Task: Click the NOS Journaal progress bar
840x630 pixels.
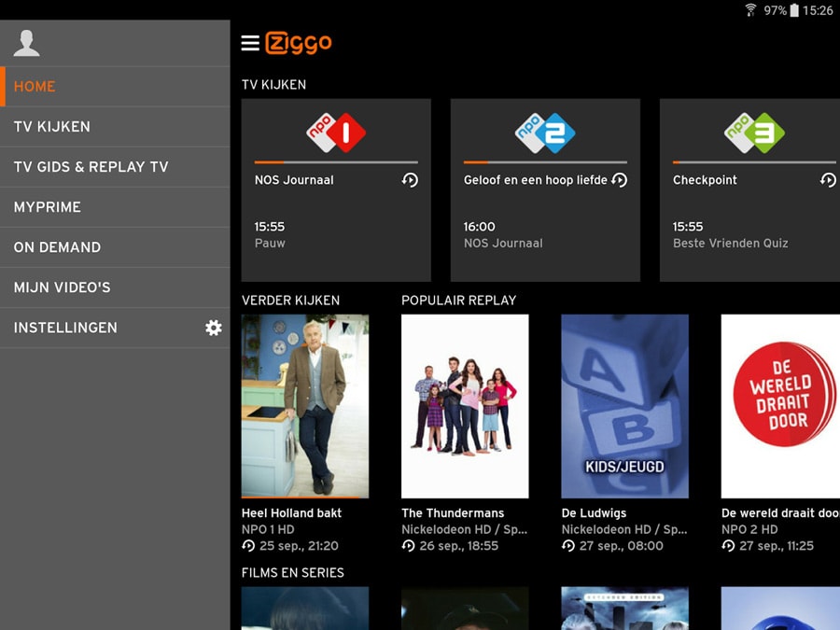Action: [x=336, y=161]
